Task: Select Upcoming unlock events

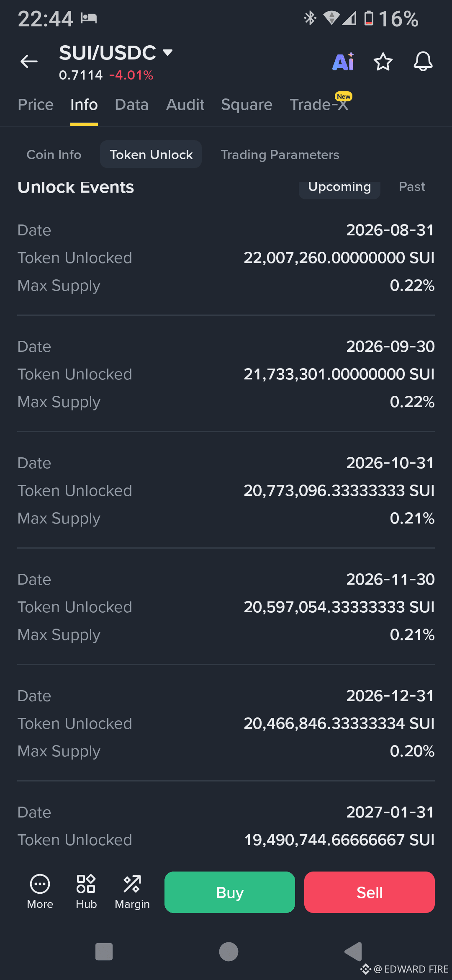Action: [x=339, y=187]
